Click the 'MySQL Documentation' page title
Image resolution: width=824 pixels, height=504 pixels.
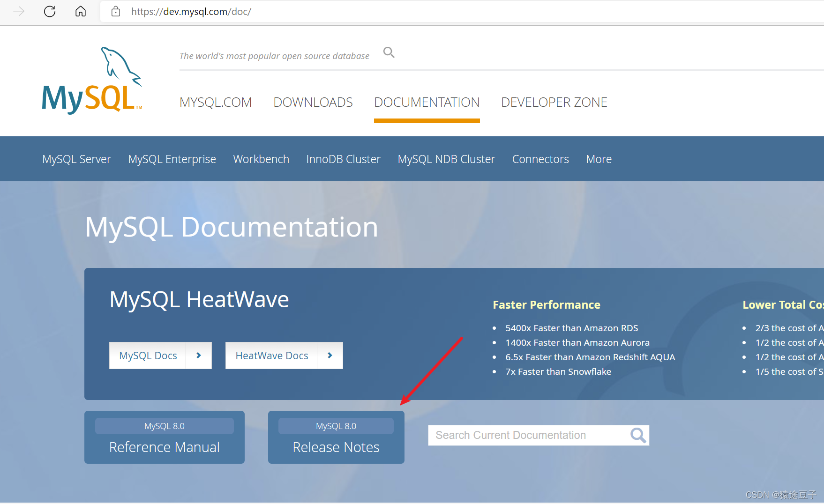pos(232,228)
